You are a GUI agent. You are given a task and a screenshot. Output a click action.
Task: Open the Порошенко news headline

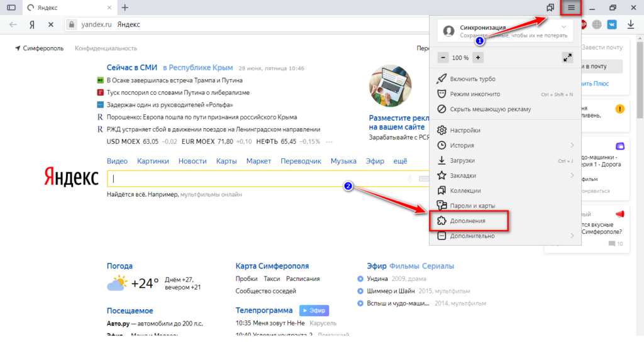pyautogui.click(x=202, y=118)
